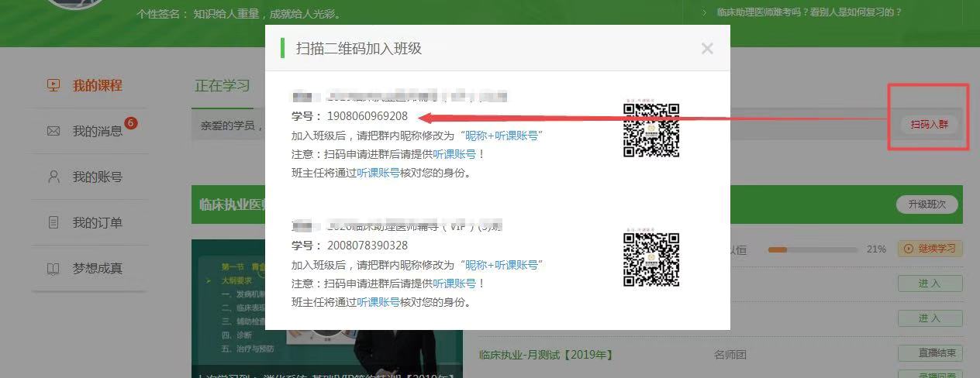The image size is (980, 378).
Task: Click the document icon beside 我的订单
Action: click(53, 222)
